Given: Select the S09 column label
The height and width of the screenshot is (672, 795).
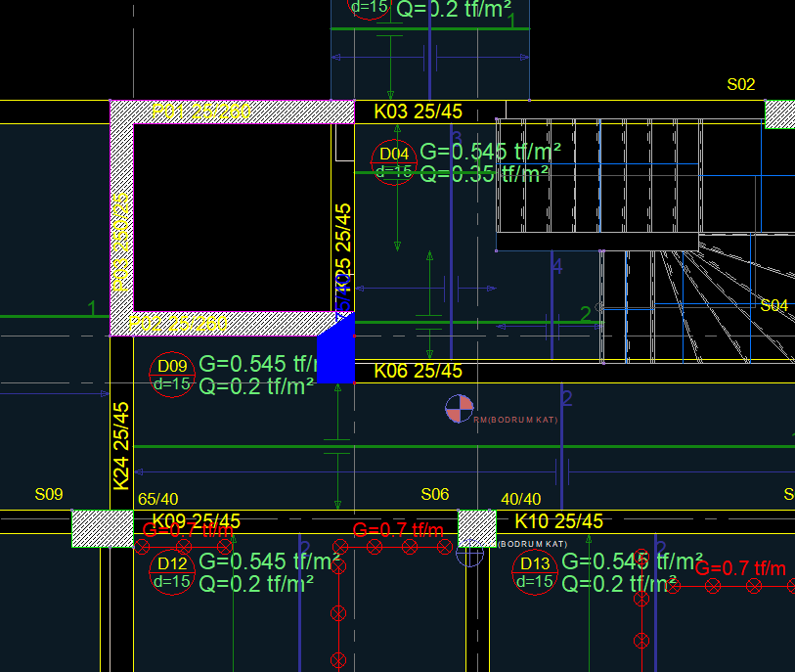Looking at the screenshot, I should tap(49, 494).
